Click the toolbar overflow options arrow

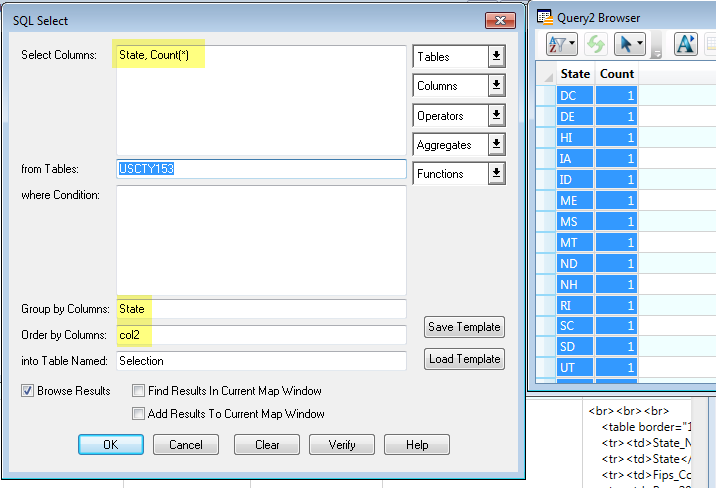coord(657,52)
